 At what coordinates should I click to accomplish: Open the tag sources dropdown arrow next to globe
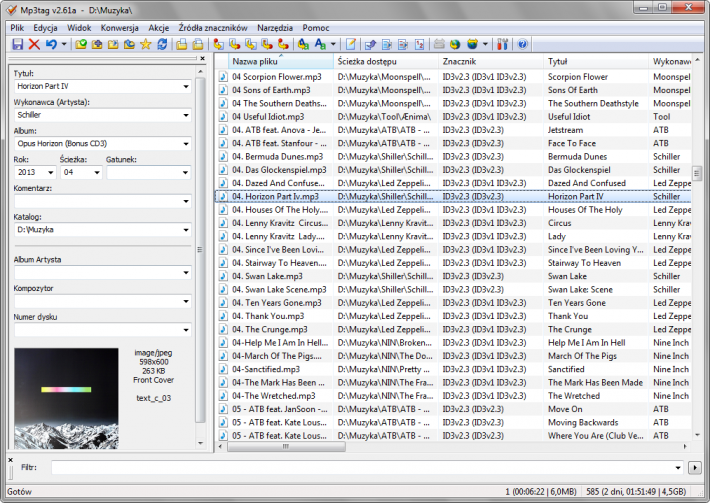[x=485, y=44]
